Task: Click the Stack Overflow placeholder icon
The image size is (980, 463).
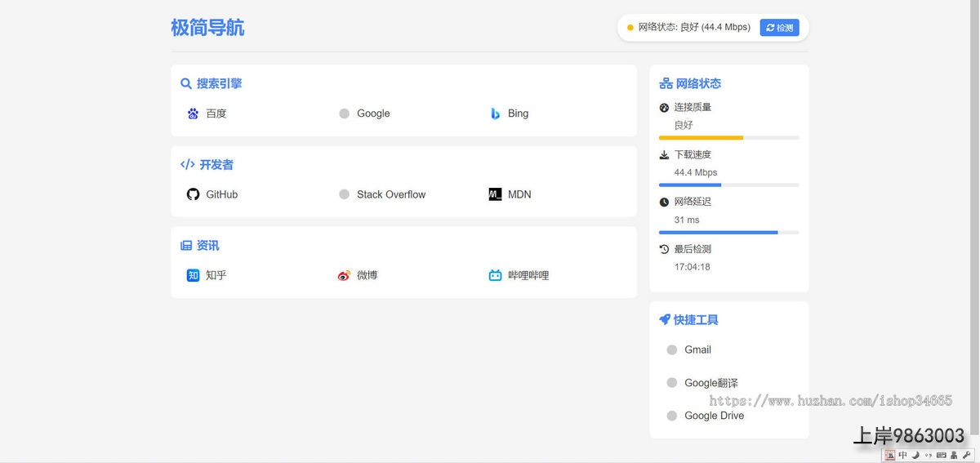Action: (x=344, y=194)
